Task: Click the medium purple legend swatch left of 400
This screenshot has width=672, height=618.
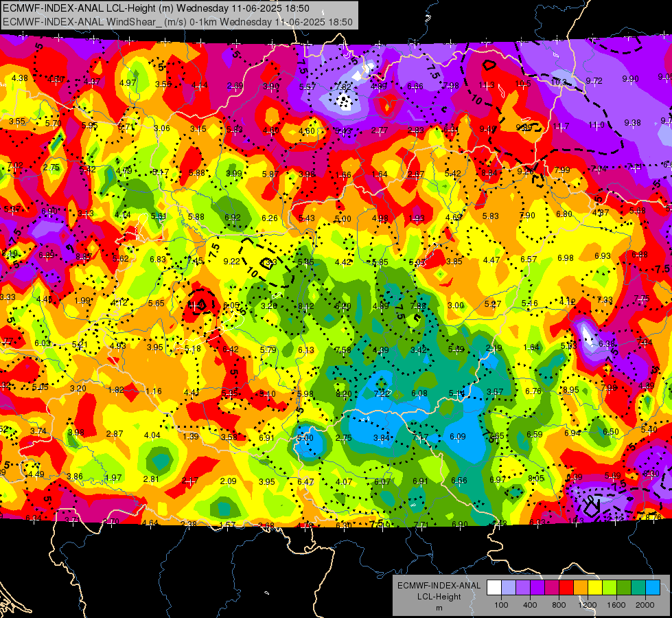Action: [x=523, y=588]
